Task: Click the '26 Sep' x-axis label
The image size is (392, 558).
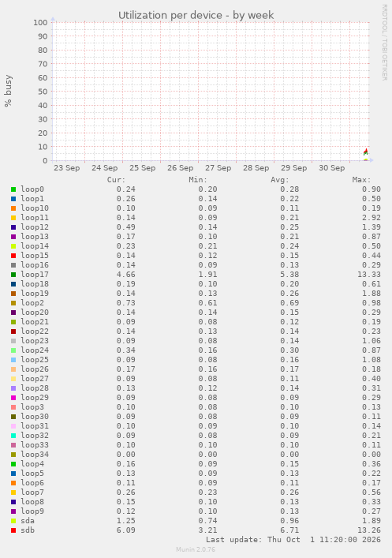Action: (x=181, y=168)
